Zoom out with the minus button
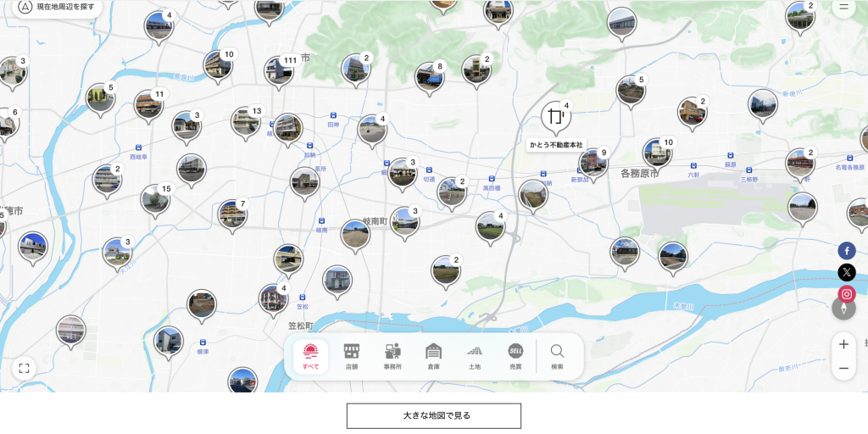 coord(843,368)
